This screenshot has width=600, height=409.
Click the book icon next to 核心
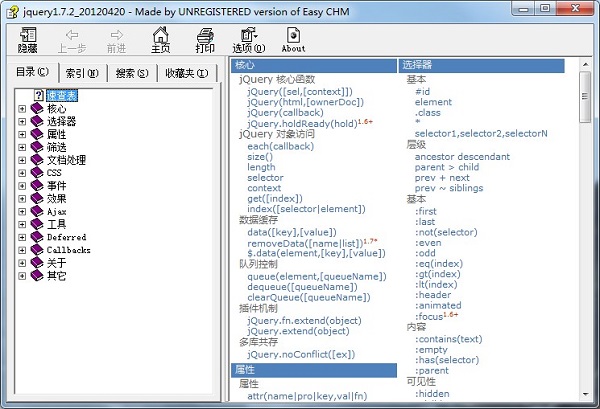coord(37,108)
